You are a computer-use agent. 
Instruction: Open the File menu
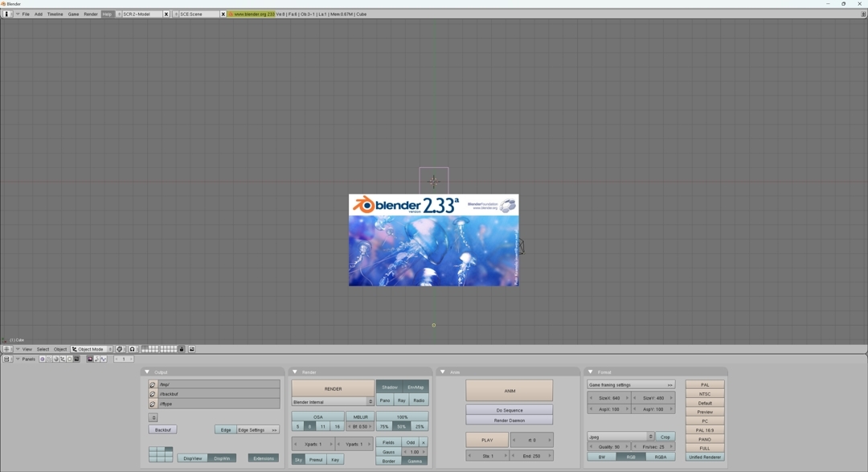pos(26,14)
